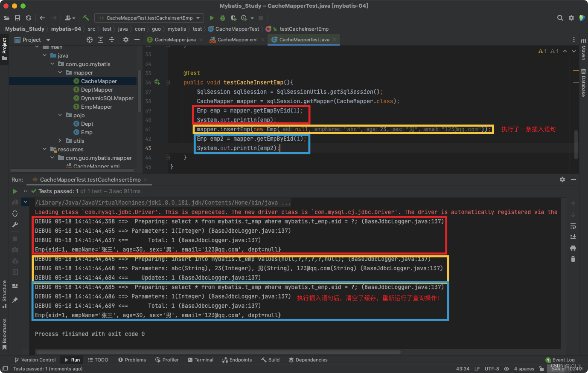This screenshot has width=588, height=373.
Task: Hide the Project tool window (minus icon)
Action: pos(137,40)
